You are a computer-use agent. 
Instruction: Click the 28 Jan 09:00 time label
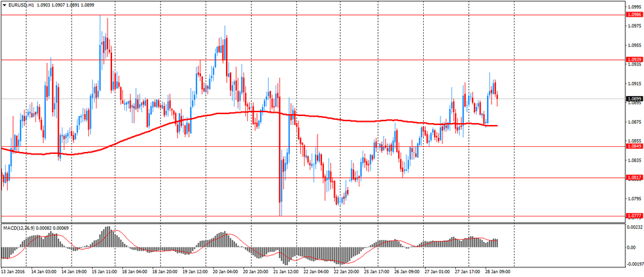pos(497,272)
